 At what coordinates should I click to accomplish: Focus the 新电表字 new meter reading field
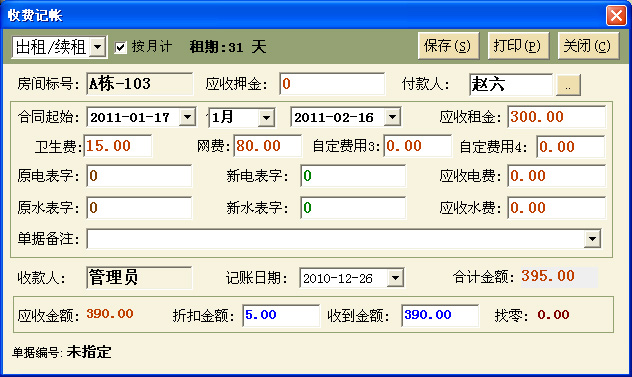pyautogui.click(x=353, y=176)
